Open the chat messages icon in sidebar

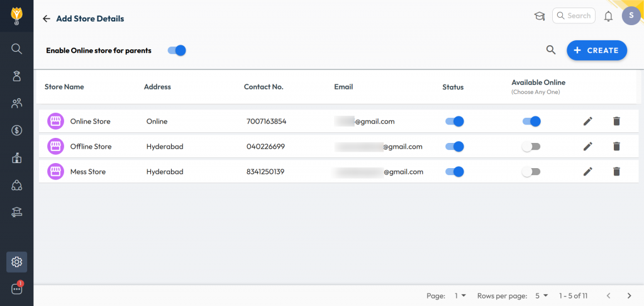tap(17, 289)
